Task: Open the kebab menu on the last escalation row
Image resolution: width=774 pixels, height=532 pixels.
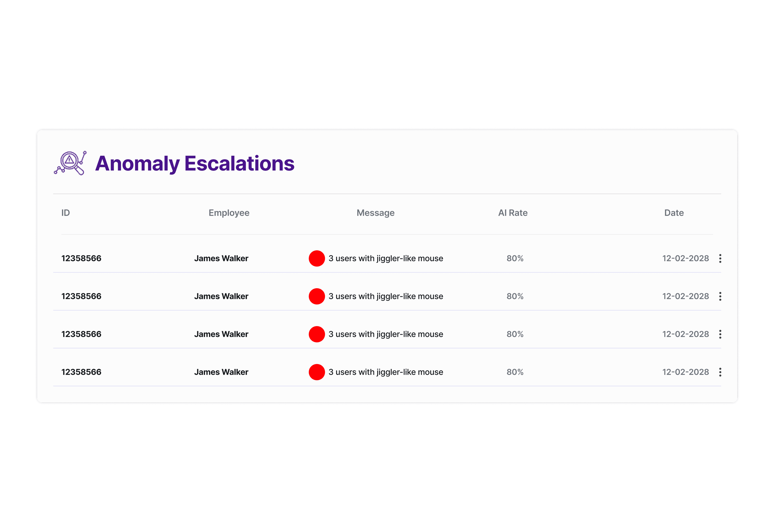Action: 721,372
